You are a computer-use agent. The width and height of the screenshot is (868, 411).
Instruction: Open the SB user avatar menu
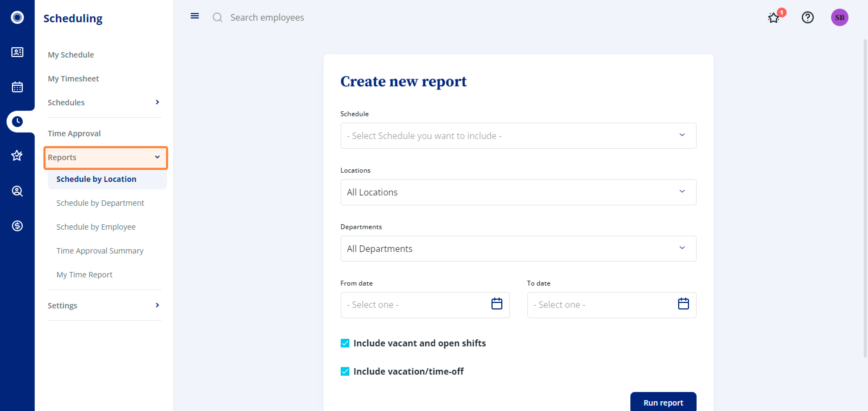pos(839,17)
